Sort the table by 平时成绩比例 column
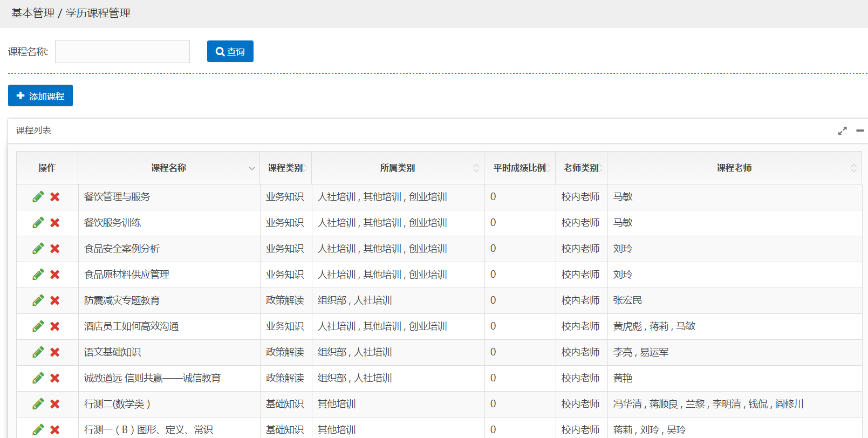The image size is (868, 438). coord(520,168)
